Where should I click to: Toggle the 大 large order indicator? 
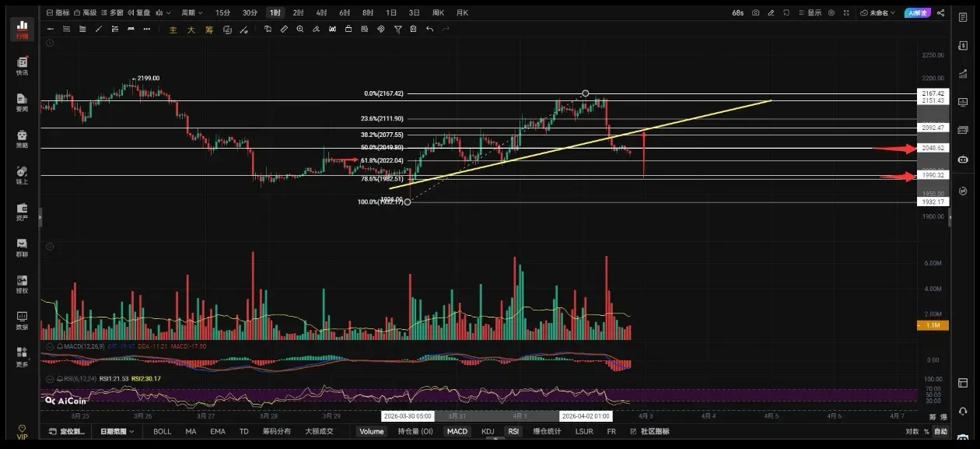pyautogui.click(x=191, y=30)
